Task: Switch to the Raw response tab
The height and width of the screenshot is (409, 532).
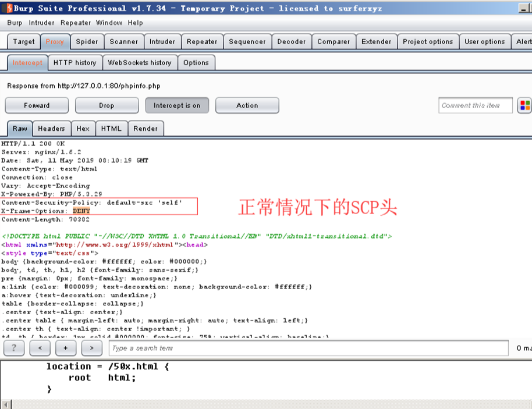Action: click(x=19, y=129)
